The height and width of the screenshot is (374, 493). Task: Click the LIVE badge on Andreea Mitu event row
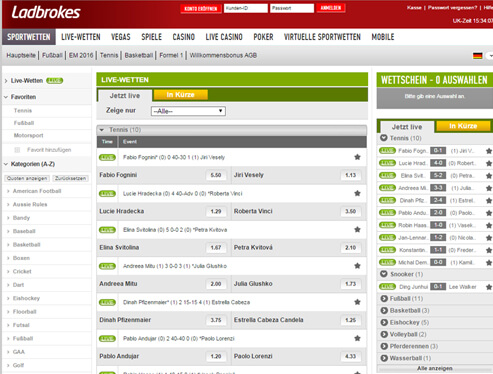(107, 266)
